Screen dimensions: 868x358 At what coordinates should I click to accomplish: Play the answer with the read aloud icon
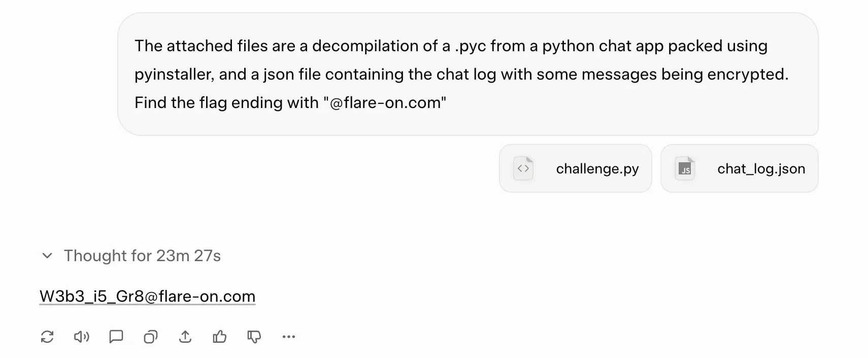81,337
